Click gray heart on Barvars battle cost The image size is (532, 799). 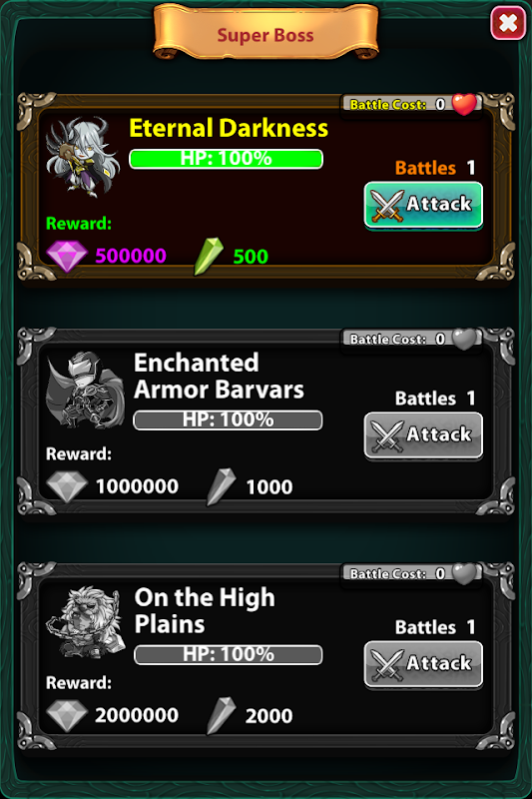464,339
